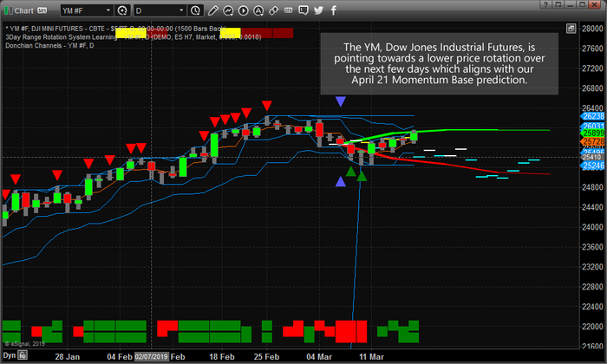Click the tile windows icon above price scale
The width and height of the screenshot is (607, 364).
tap(571, 29)
